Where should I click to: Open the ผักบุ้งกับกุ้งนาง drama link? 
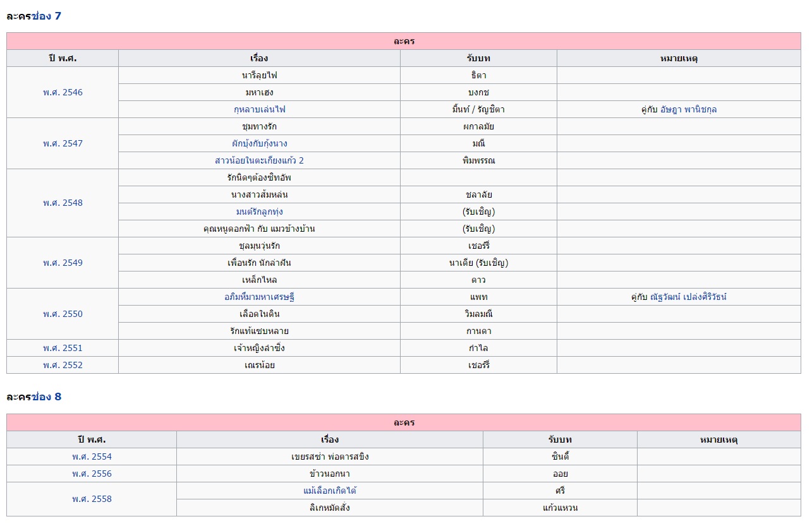click(259, 143)
